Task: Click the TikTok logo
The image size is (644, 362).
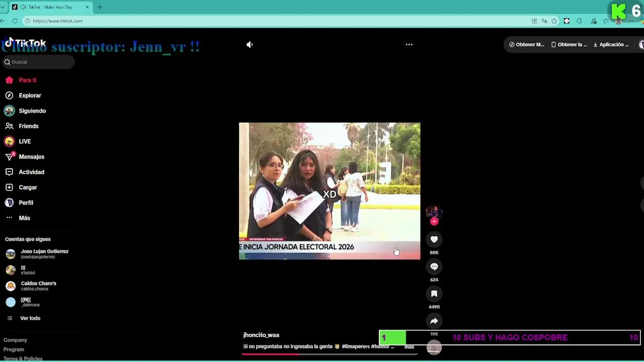Action: (25, 43)
